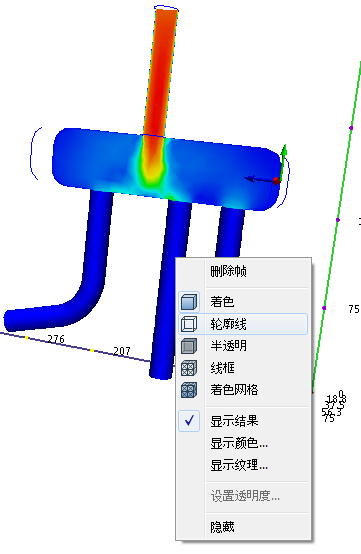Choose 隐藏 to hide the part

[222, 527]
